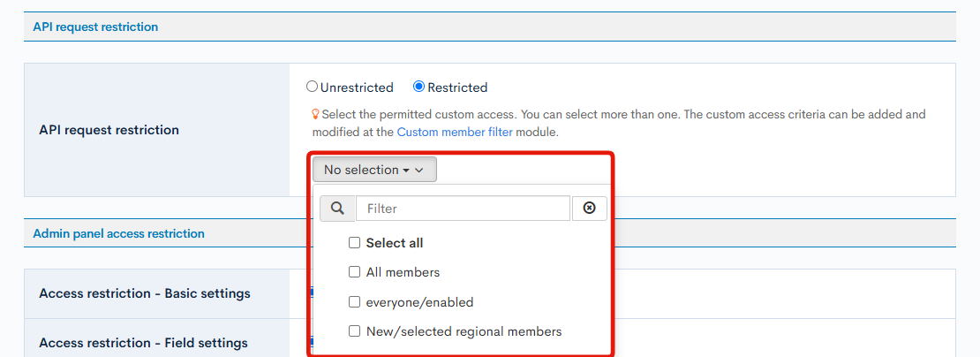Click the bold API request restriction row label
The width and height of the screenshot is (980, 357).
(x=109, y=130)
